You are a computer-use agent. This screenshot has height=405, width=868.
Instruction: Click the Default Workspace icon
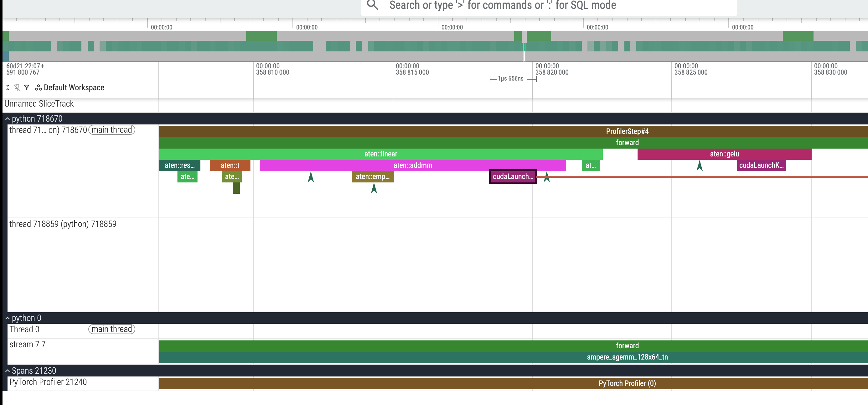coord(39,88)
